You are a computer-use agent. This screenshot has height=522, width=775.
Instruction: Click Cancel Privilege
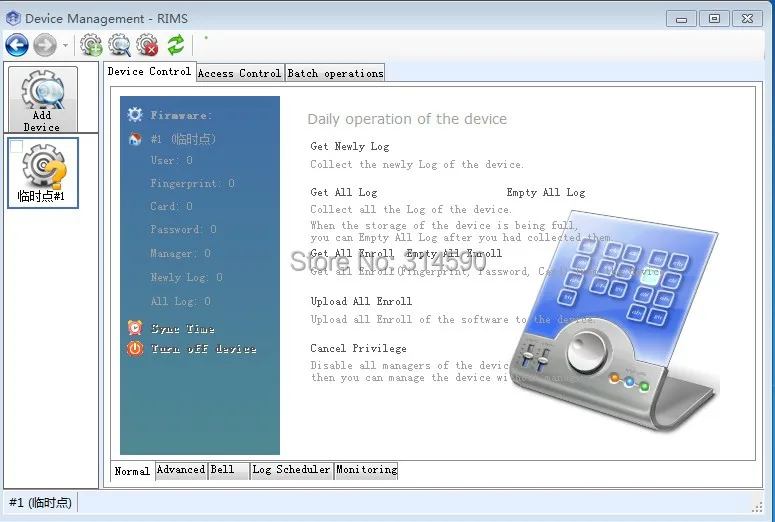point(358,348)
